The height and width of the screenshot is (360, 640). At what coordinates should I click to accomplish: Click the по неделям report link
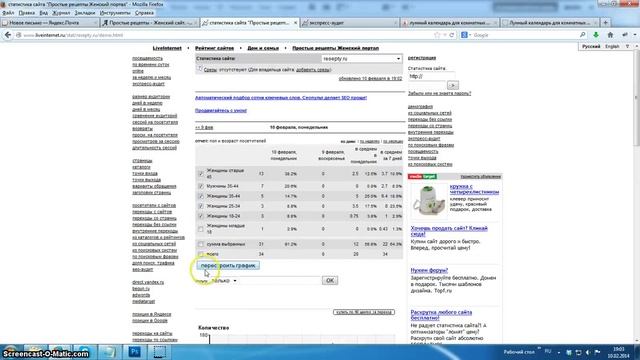(x=369, y=141)
